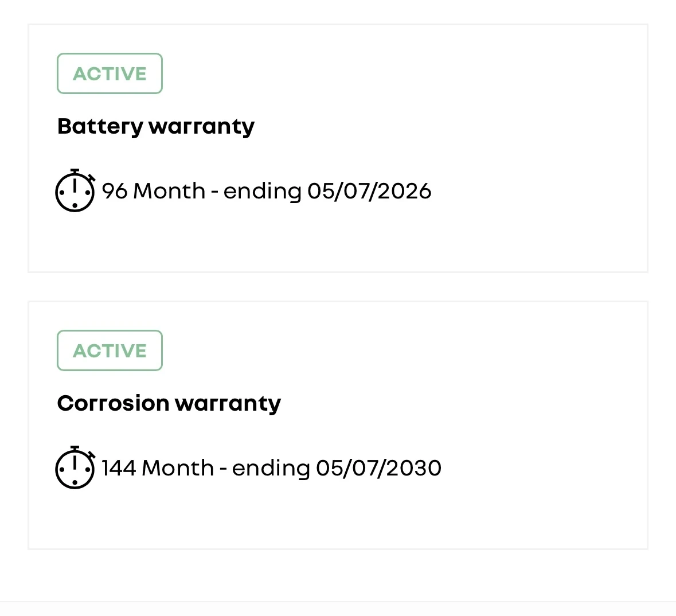Click the 05/07/2030 ending date
This screenshot has width=676, height=616.
[378, 468]
